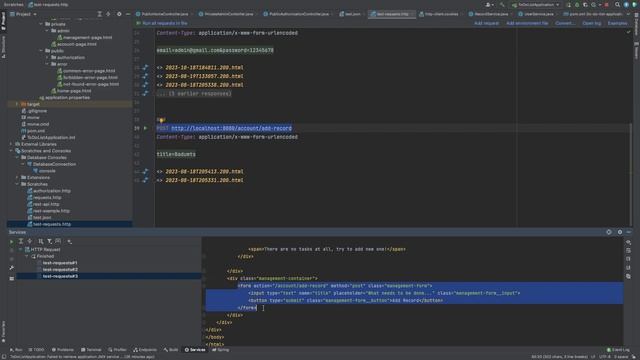640x360 pixels.
Task: Open the ToDoListApplication run configuration dropdown
Action: point(536,5)
